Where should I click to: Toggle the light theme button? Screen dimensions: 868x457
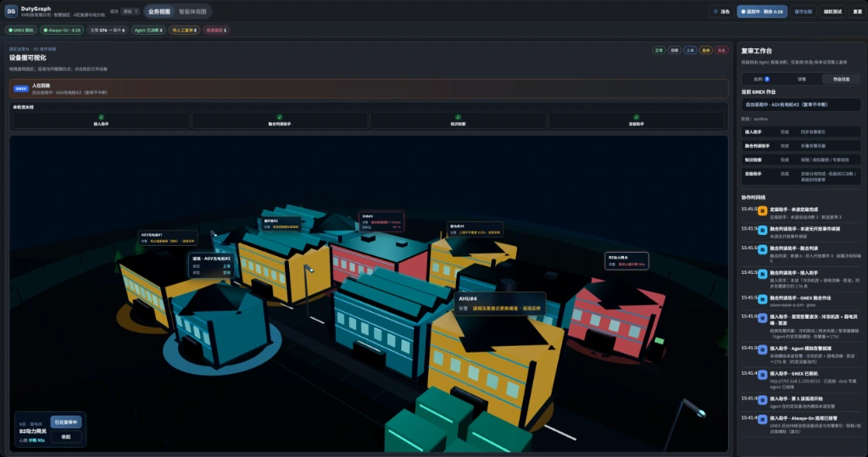point(721,11)
